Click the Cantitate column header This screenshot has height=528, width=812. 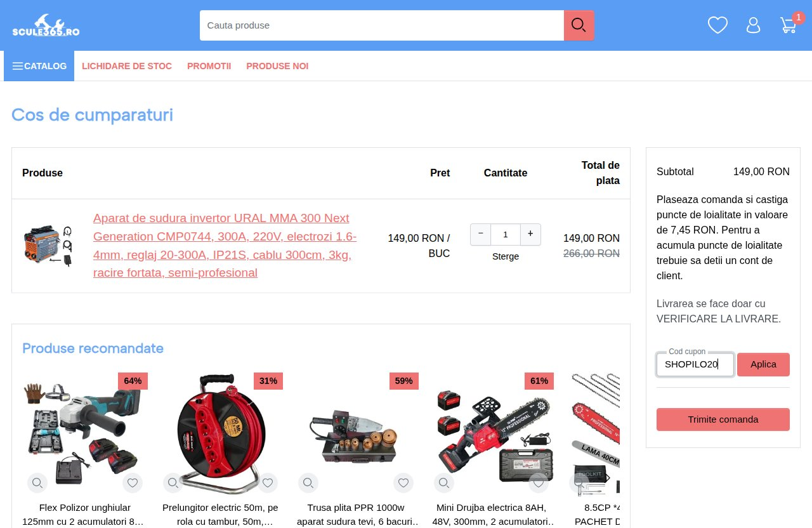506,173
